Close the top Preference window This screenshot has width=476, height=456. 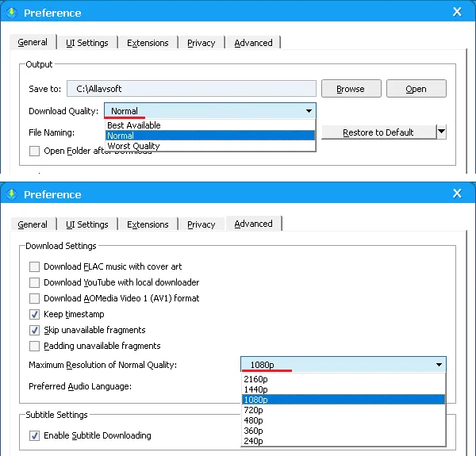(457, 12)
